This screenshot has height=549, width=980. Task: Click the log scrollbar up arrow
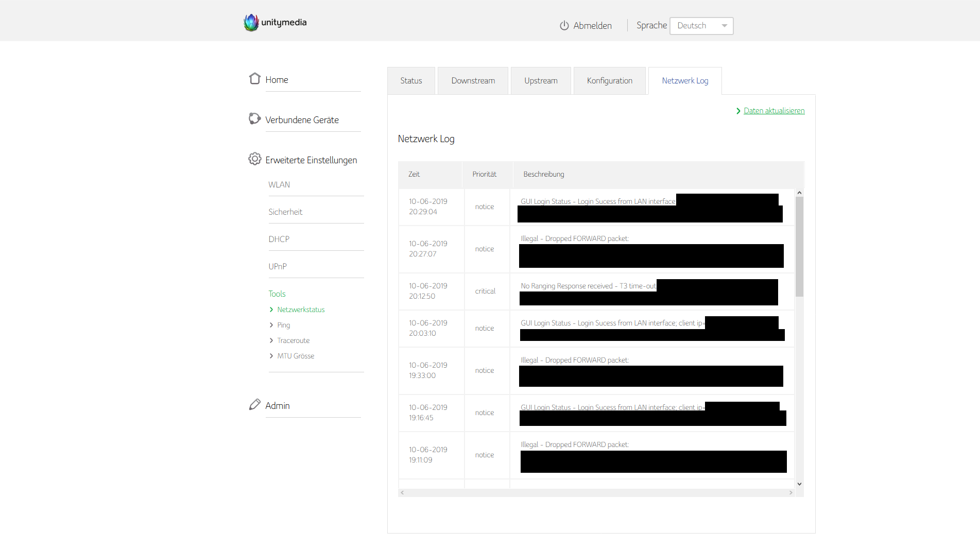[x=799, y=193]
